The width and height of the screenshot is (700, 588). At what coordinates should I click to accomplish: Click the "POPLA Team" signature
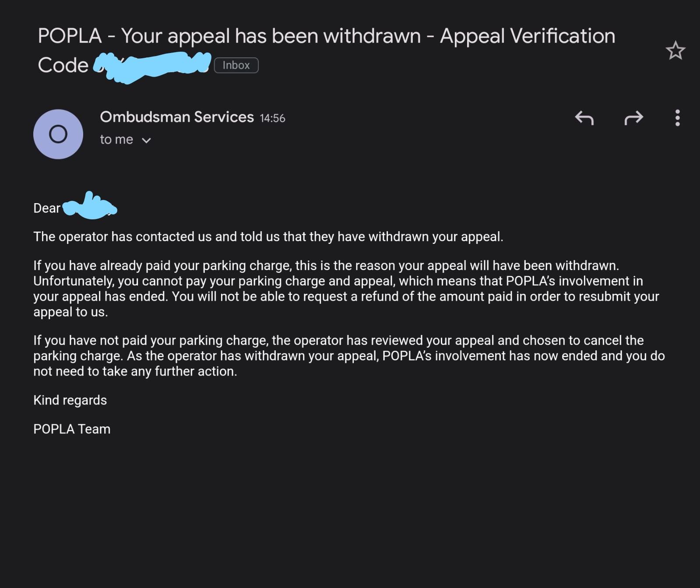click(72, 429)
